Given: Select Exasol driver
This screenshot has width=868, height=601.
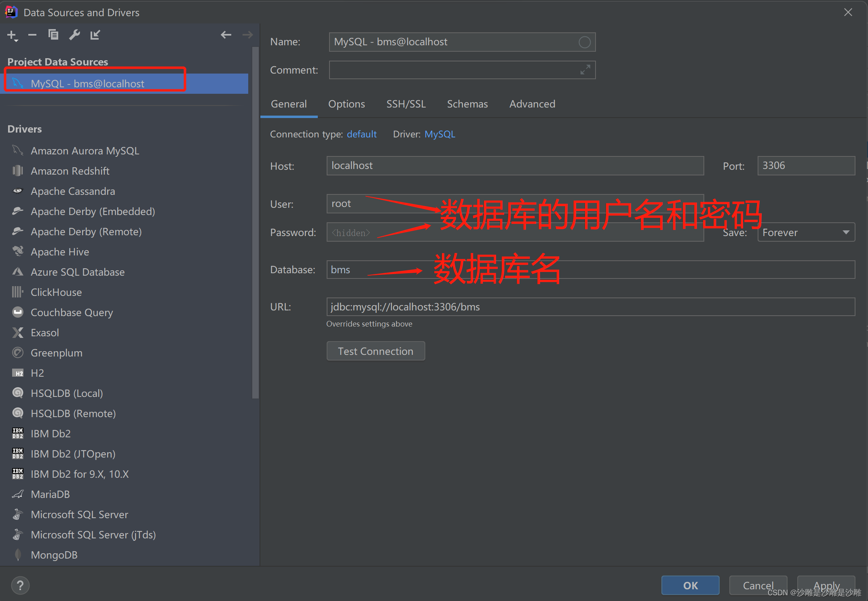Looking at the screenshot, I should tap(124, 333).
